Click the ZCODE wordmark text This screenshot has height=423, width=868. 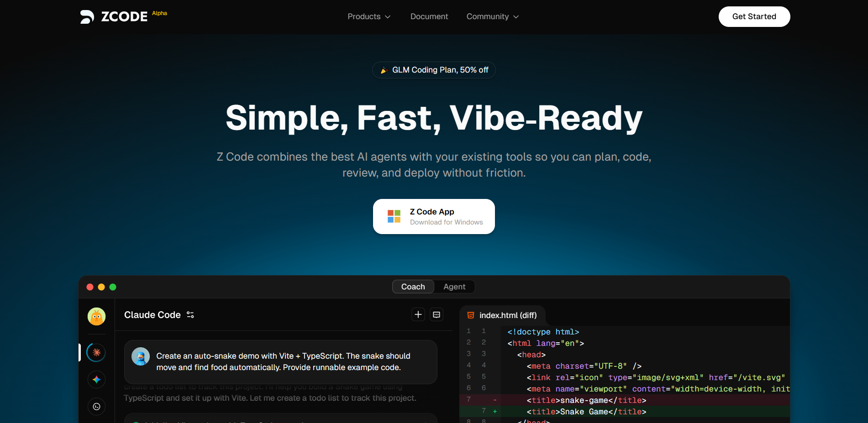pos(124,17)
